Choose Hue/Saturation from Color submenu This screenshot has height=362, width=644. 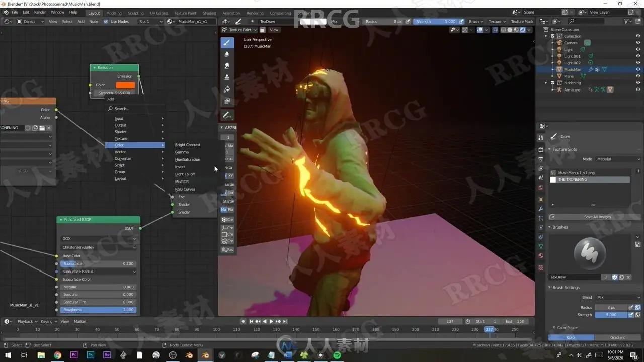click(x=187, y=159)
